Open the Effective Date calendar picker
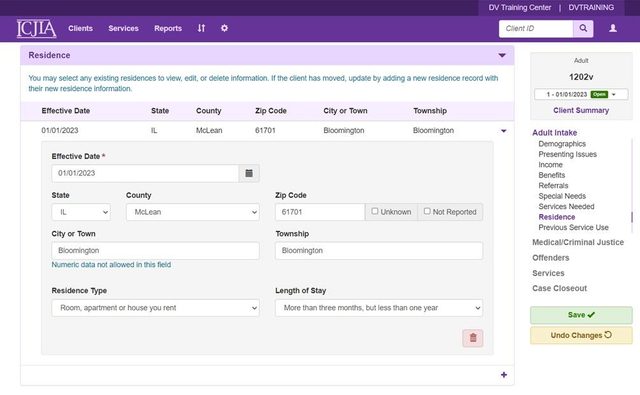Screen dimensions: 640x395 pos(249,173)
